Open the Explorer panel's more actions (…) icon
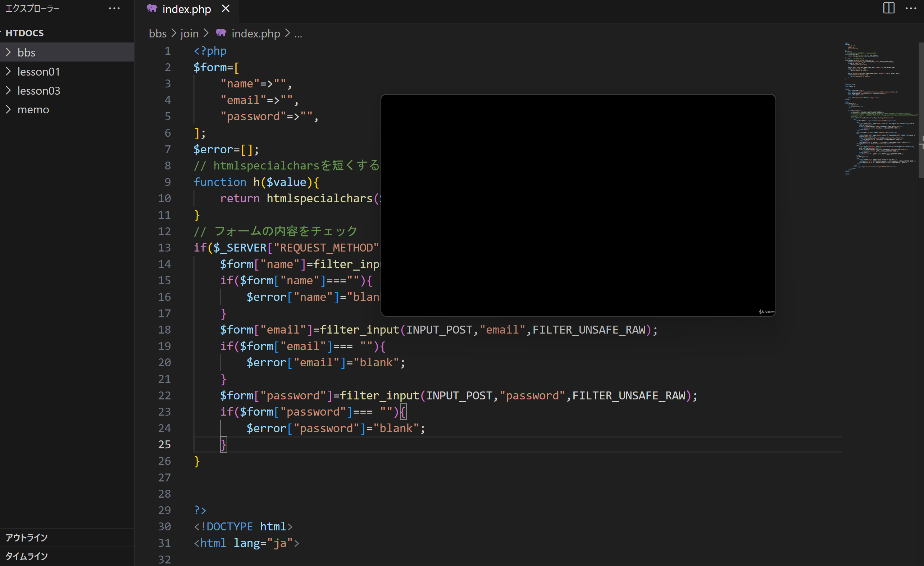 tap(114, 8)
